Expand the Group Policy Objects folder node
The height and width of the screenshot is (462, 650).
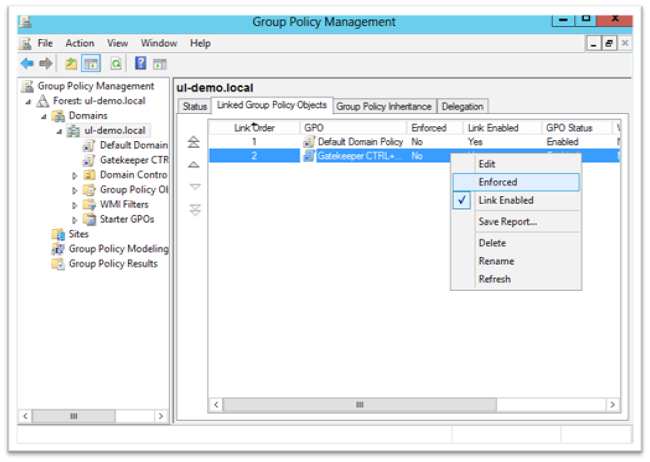(75, 190)
